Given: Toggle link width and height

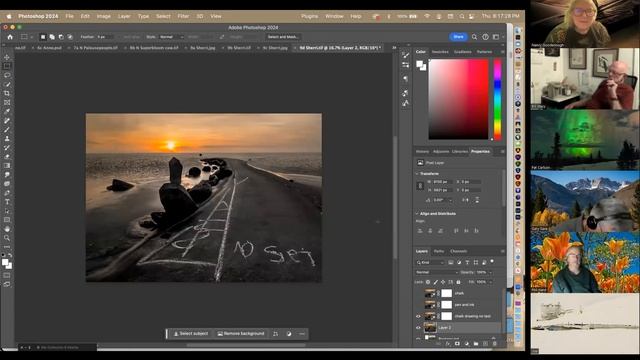Looking at the screenshot, I should [420, 186].
